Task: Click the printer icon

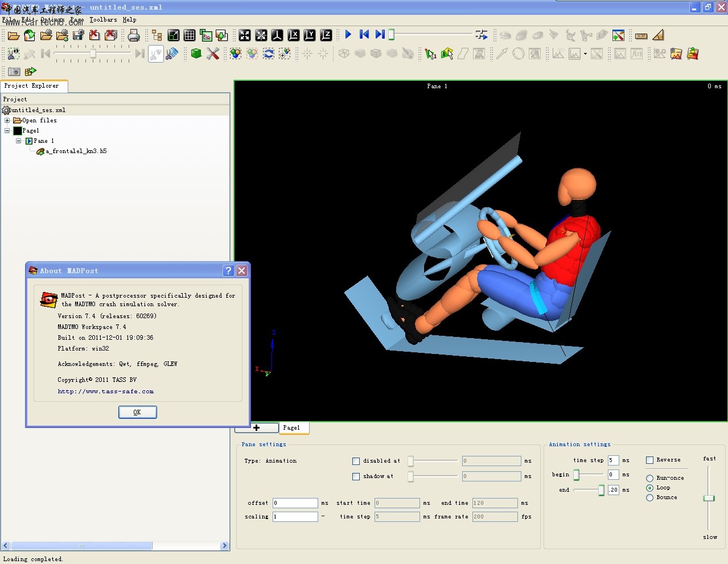Action: [134, 35]
